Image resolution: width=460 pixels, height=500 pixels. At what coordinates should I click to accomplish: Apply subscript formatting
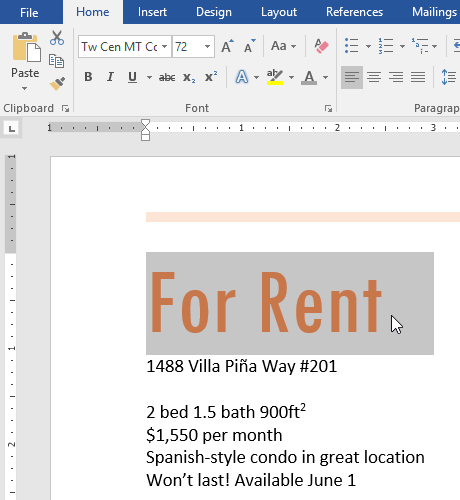pos(189,78)
